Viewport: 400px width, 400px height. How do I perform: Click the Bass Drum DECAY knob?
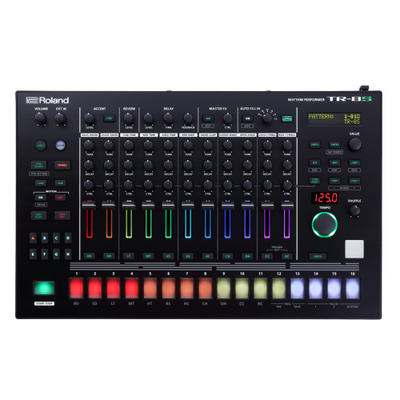click(x=89, y=165)
